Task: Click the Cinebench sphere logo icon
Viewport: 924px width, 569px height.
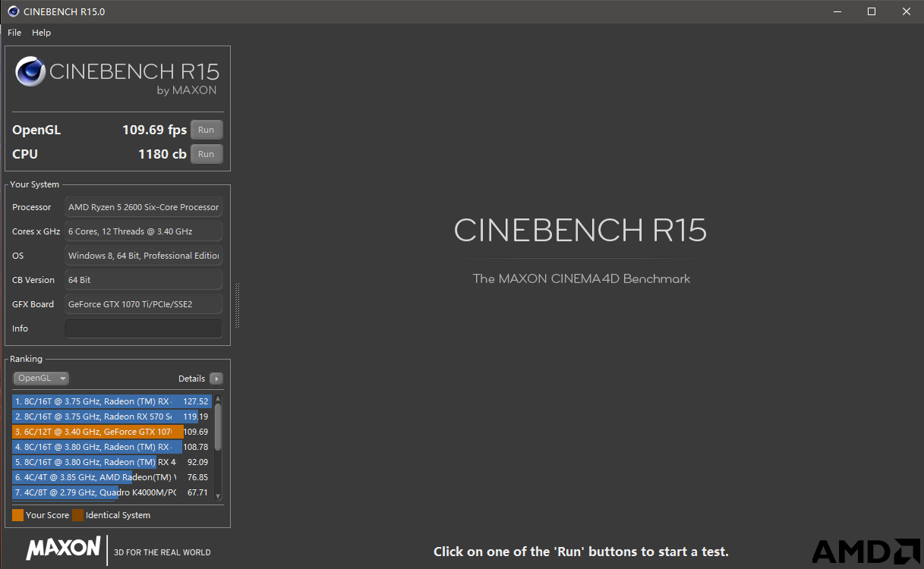Action: coord(30,72)
